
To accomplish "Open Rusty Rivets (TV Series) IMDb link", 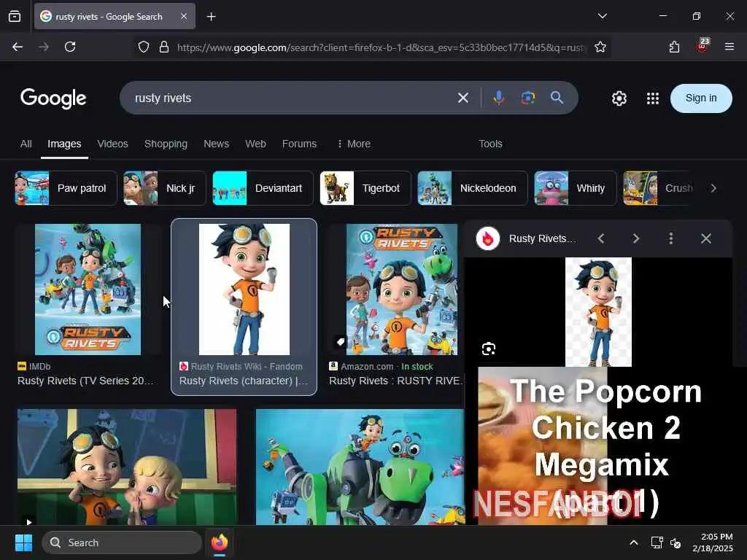I will [86, 381].
